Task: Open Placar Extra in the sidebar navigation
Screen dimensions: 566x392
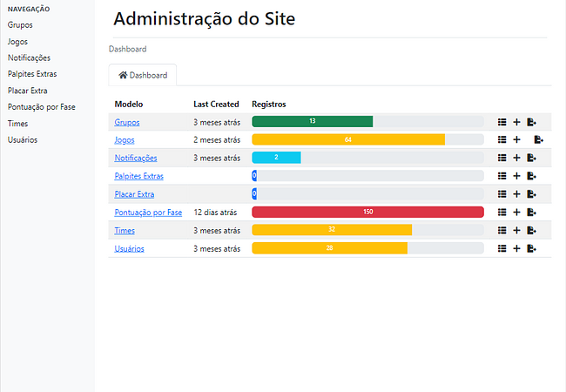Action: pyautogui.click(x=28, y=91)
